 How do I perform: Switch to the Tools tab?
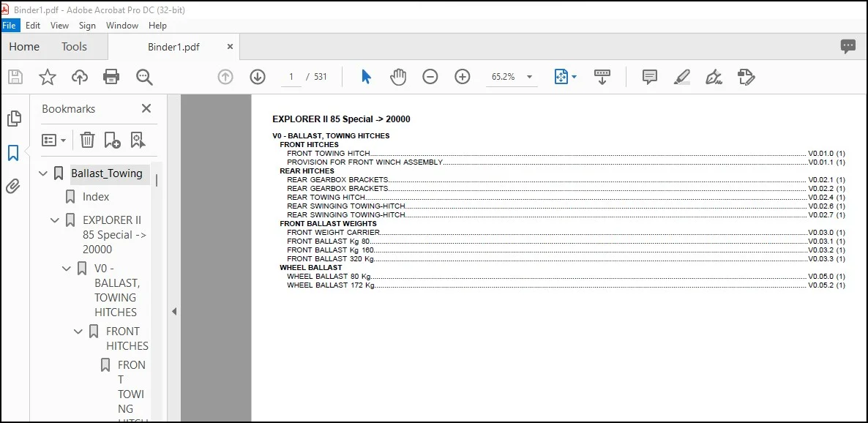coord(74,47)
